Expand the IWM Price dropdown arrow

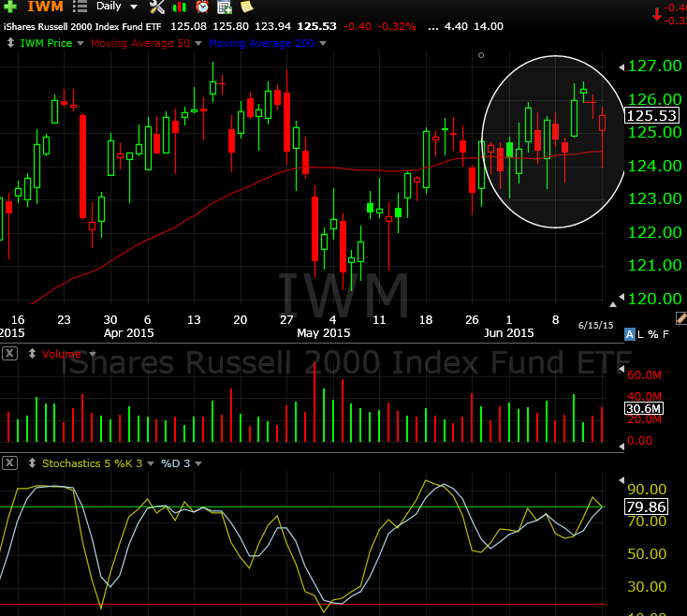point(80,43)
